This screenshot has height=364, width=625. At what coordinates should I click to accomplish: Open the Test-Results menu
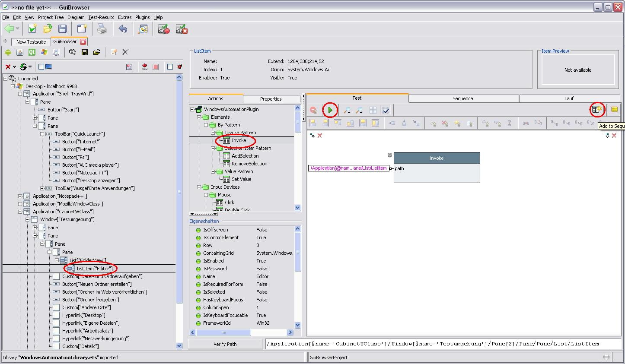coord(101,17)
